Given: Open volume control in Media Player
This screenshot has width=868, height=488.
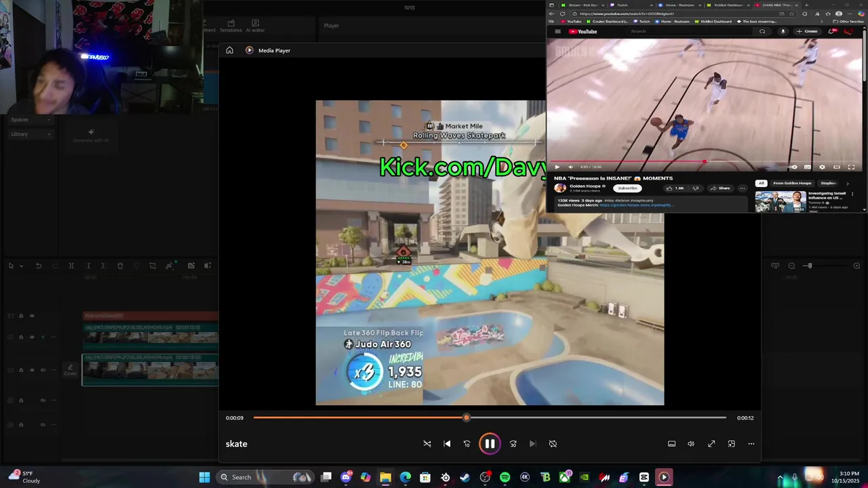Looking at the screenshot, I should click(x=691, y=444).
